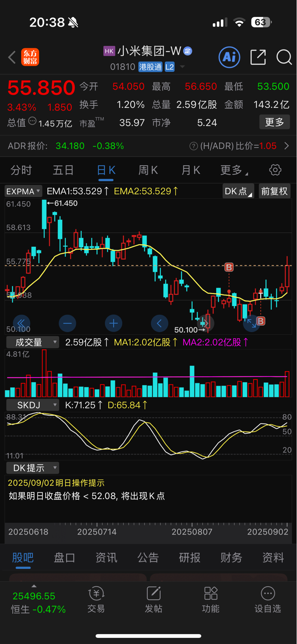Screen dimensions: 297x644
Task: Open the 盘口 tab
Action: coord(64,557)
